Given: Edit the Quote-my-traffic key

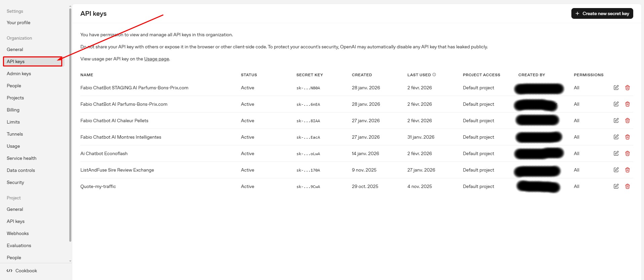Looking at the screenshot, I should [x=616, y=186].
